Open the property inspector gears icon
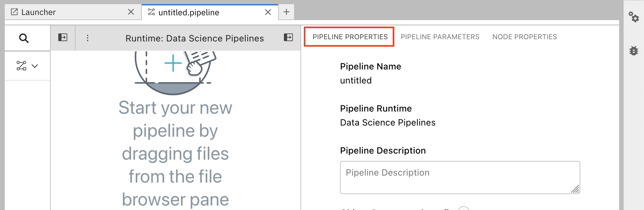This screenshot has height=210, width=644. pyautogui.click(x=633, y=17)
